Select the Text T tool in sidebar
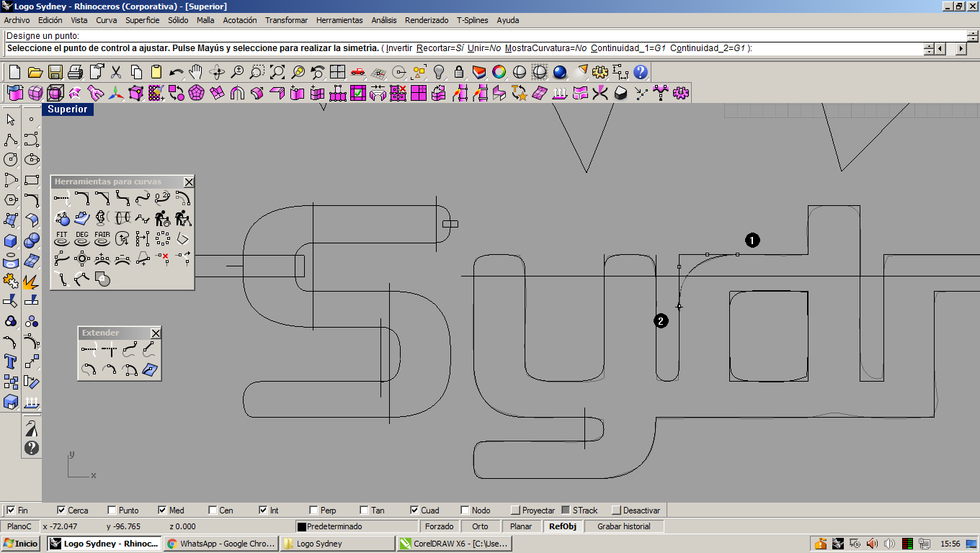Screen dimensions: 980x553 (11, 361)
